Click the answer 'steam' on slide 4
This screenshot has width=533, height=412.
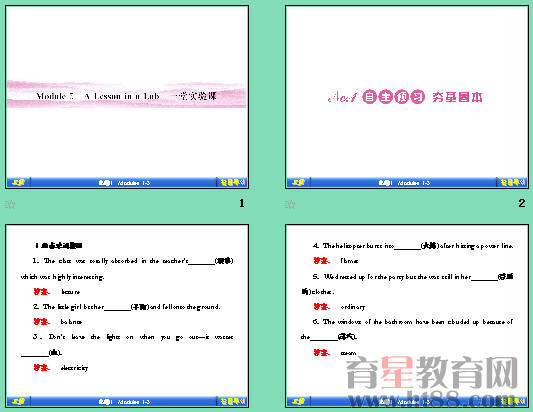(x=348, y=353)
